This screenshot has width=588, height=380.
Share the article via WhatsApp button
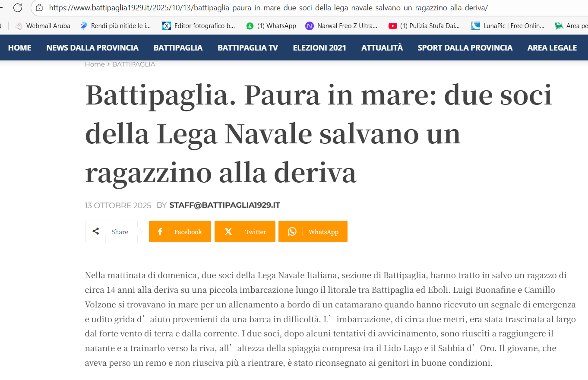point(313,232)
